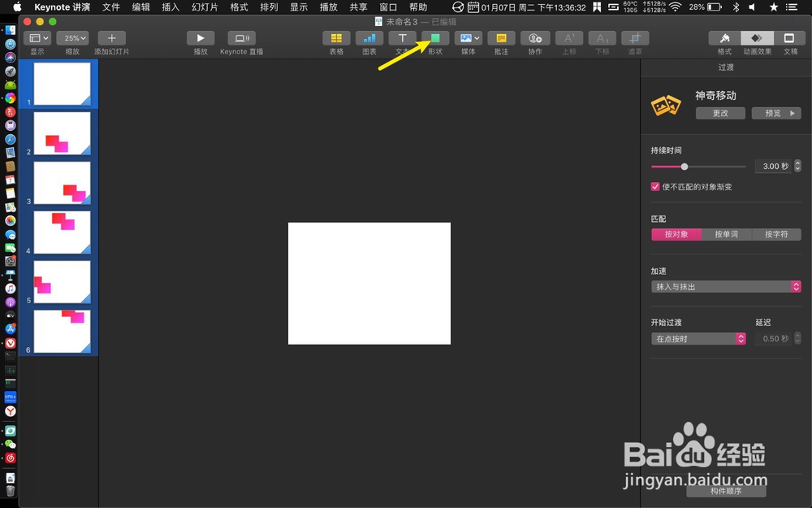812x508 pixels.
Task: Click the 上标 superscript icon
Action: coord(568,38)
